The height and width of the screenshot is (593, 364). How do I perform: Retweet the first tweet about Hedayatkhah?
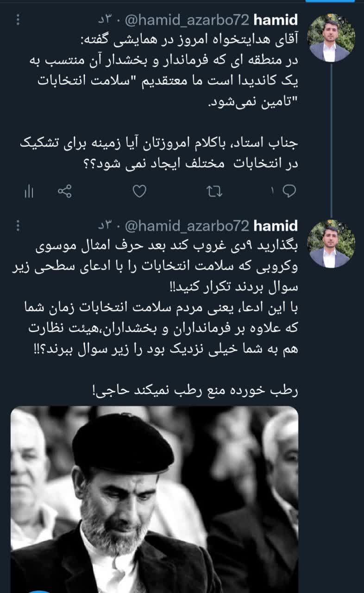point(214,191)
